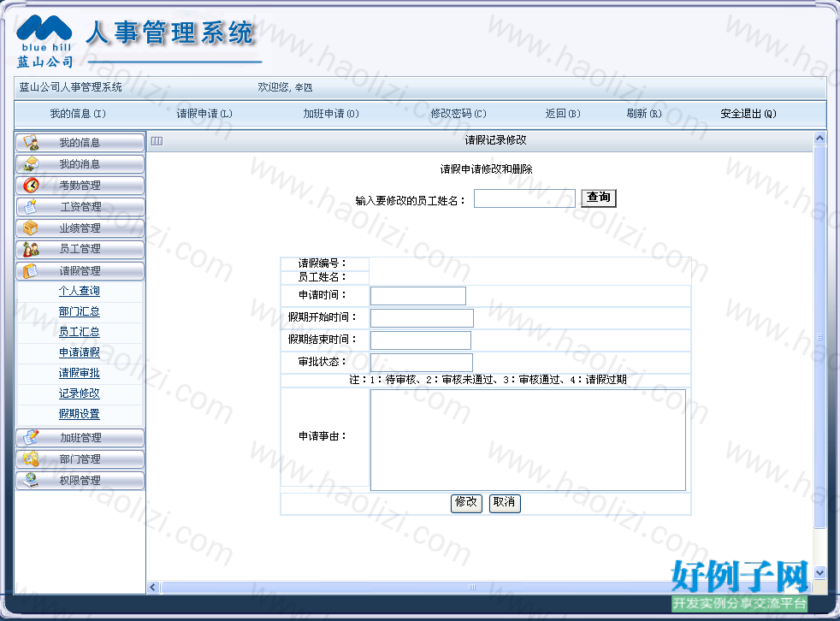Screen dimensions: 840x621
Task: Click the 考勤管理 clock icon
Action: (31, 186)
